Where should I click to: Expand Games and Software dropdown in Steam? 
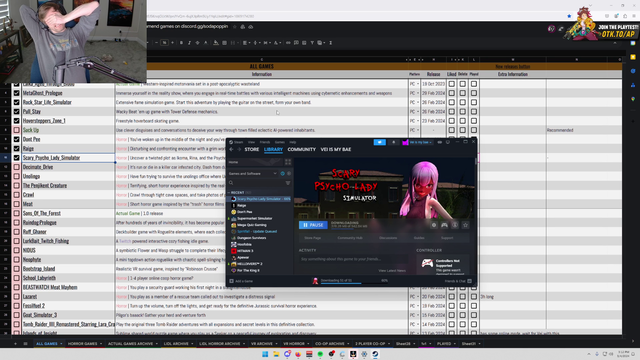click(275, 173)
